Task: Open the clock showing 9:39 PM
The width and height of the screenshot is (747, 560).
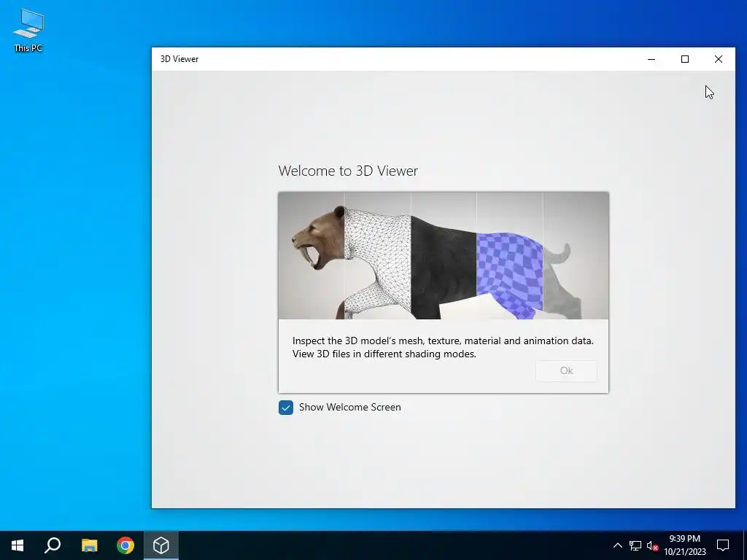Action: point(684,545)
